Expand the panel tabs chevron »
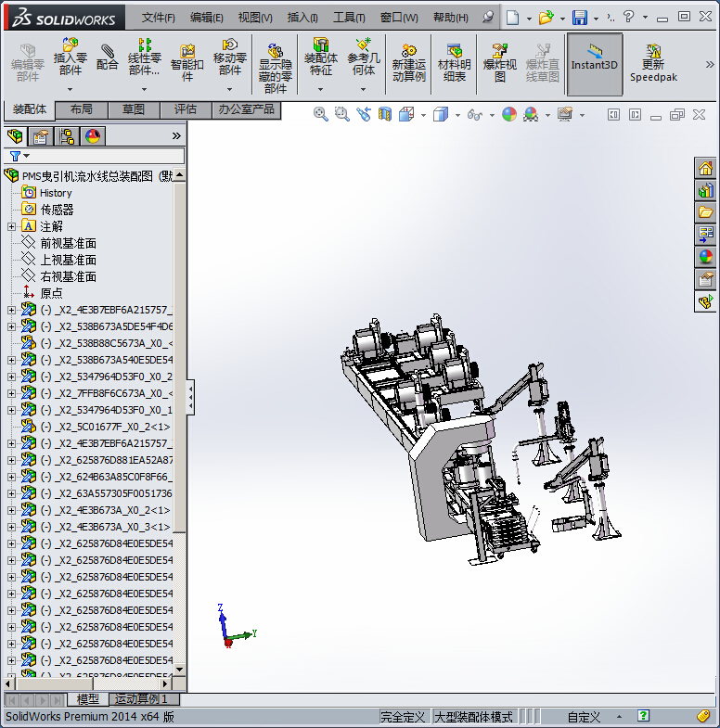 pos(176,136)
